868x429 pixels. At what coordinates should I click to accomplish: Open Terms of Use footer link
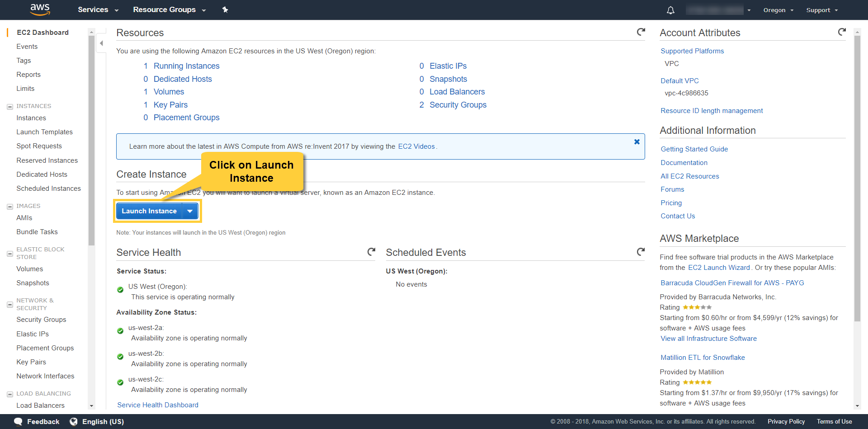[834, 421]
